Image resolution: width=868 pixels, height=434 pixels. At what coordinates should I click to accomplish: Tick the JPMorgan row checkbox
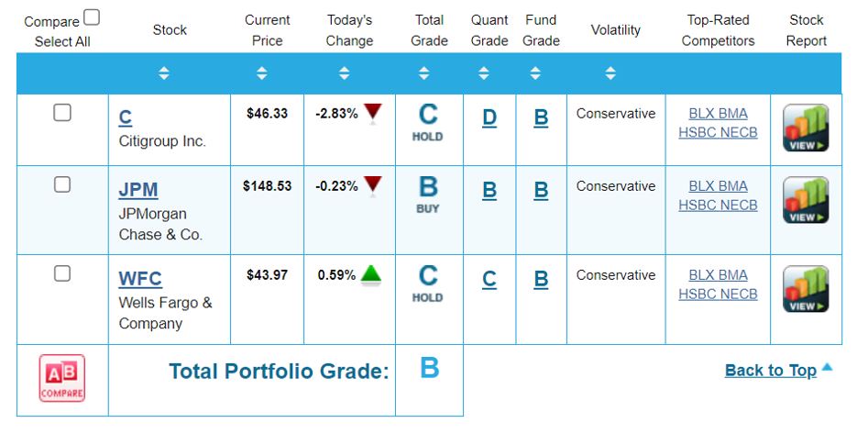click(62, 184)
